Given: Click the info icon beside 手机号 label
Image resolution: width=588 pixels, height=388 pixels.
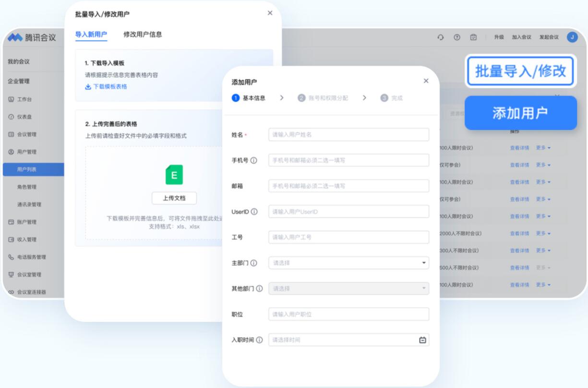Looking at the screenshot, I should pos(253,161).
